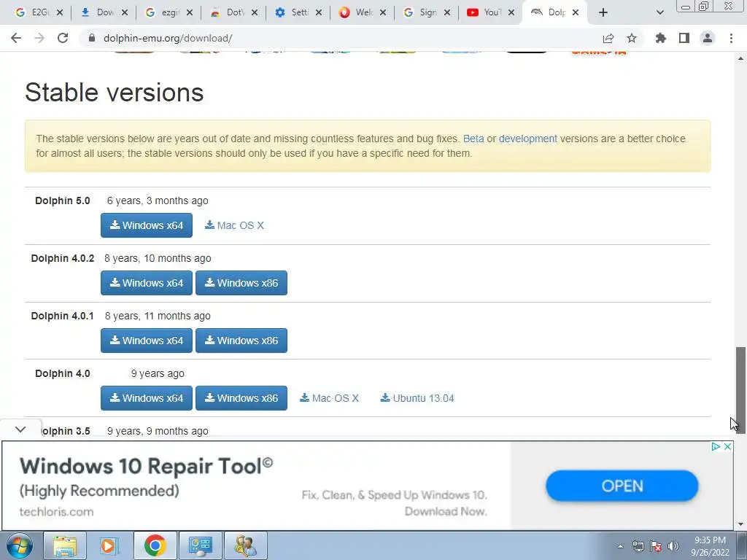Go back to previous page
747x560 pixels.
tap(16, 38)
